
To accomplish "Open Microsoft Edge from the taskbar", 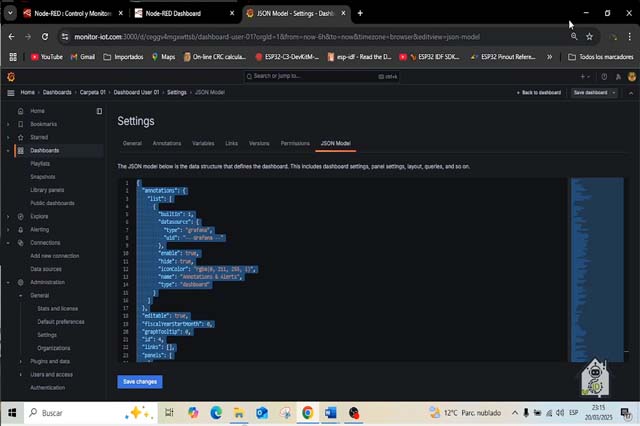I will 217,412.
